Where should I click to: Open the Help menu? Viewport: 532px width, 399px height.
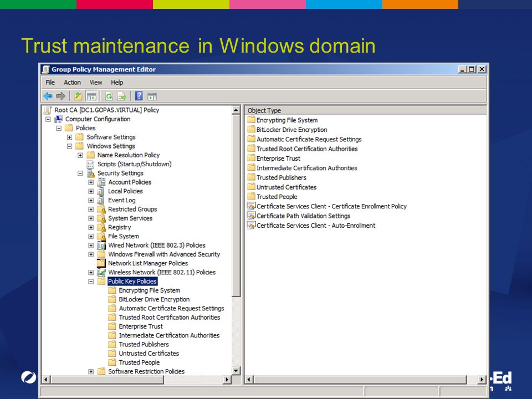pyautogui.click(x=117, y=83)
